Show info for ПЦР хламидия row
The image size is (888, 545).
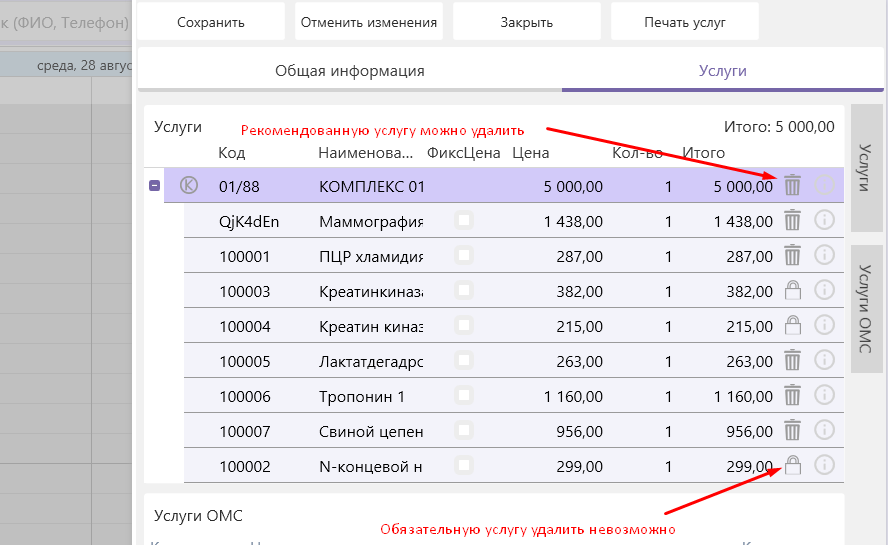825,255
